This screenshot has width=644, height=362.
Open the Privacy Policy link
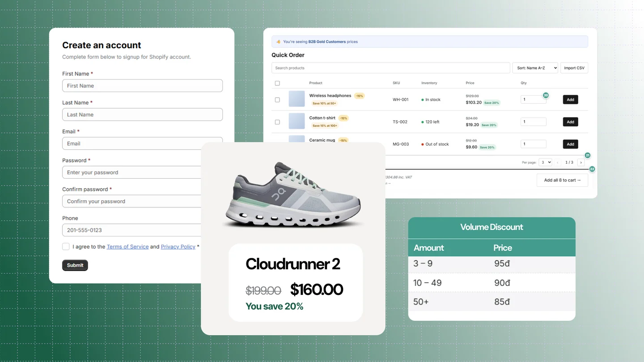coord(178,247)
